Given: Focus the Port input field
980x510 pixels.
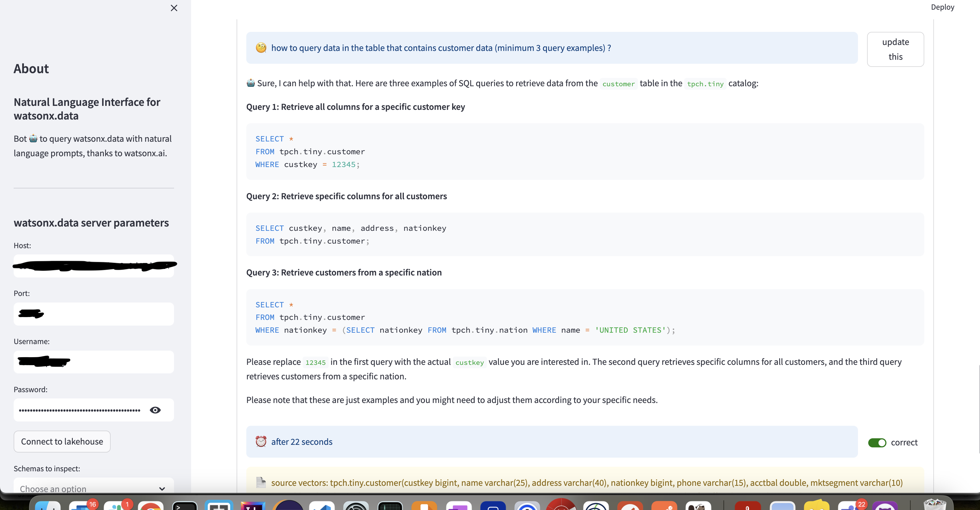Looking at the screenshot, I should click(94, 314).
